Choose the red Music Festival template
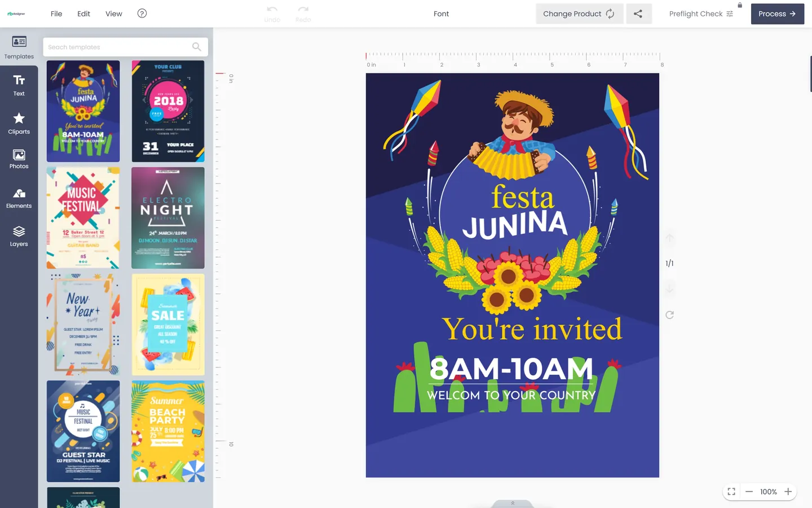This screenshot has width=812, height=508. coord(83,218)
